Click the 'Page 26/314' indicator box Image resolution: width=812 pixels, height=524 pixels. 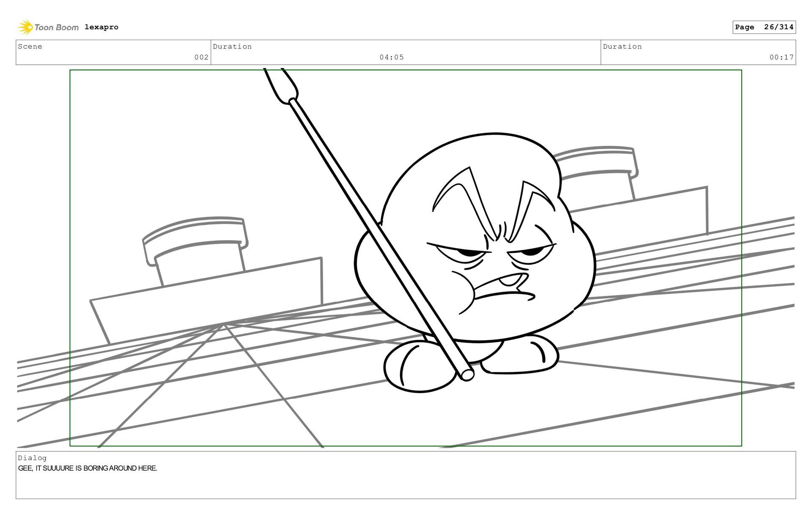pos(764,27)
